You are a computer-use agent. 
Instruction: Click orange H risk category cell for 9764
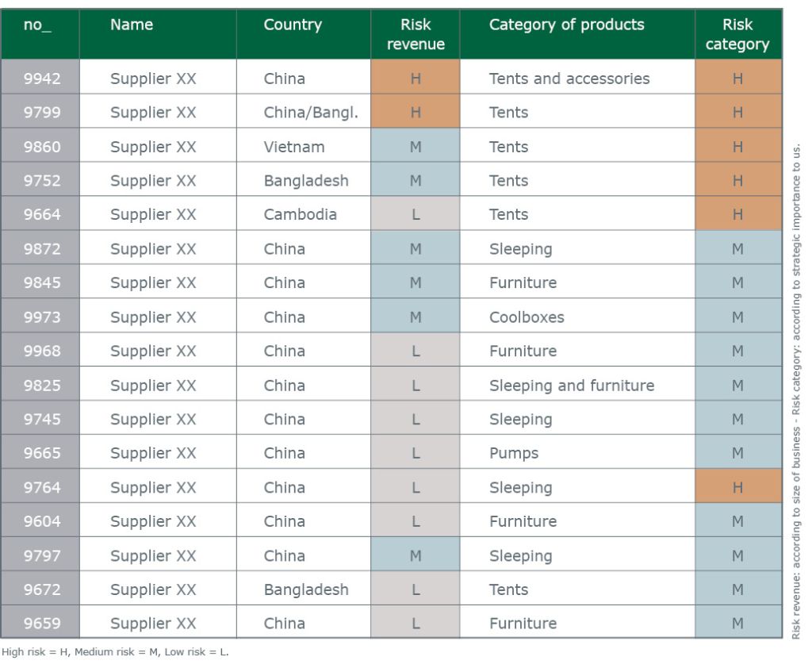(737, 487)
